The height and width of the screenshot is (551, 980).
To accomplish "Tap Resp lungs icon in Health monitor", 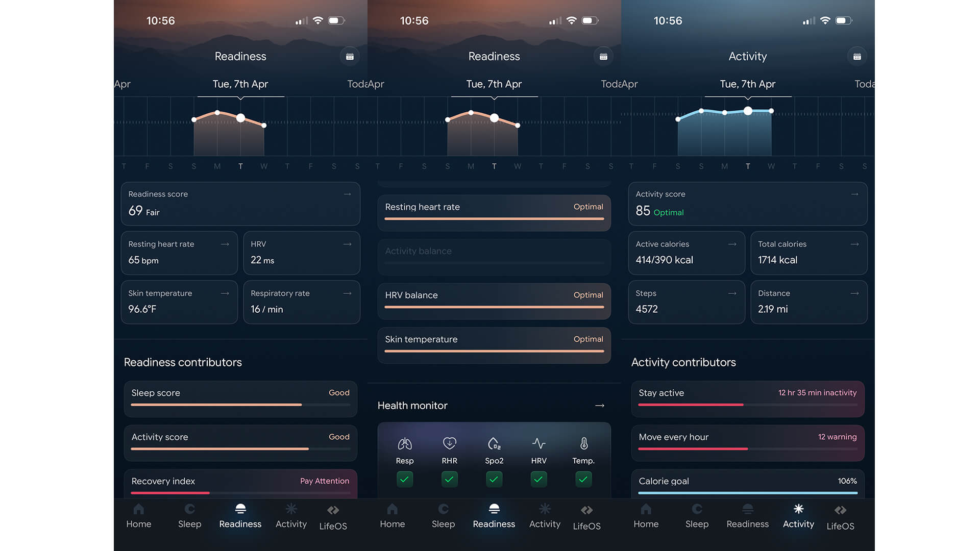I will tap(405, 443).
